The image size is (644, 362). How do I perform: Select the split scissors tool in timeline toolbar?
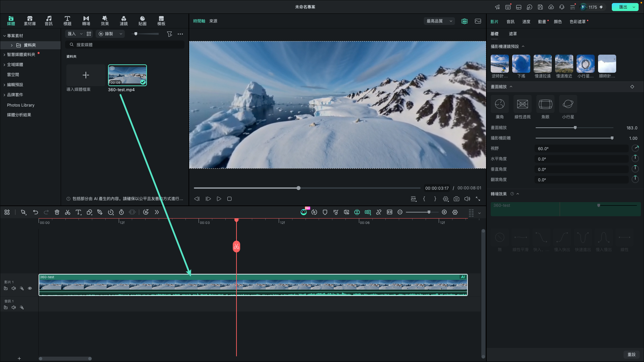point(67,212)
